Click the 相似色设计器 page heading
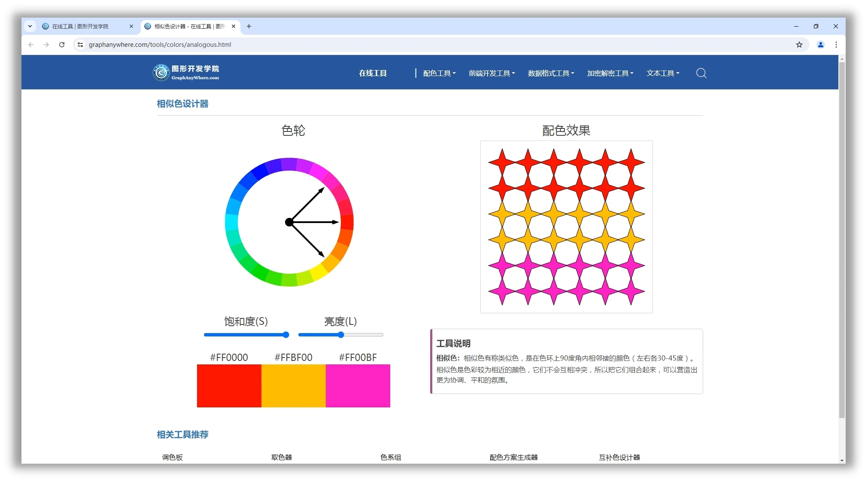 coord(182,104)
